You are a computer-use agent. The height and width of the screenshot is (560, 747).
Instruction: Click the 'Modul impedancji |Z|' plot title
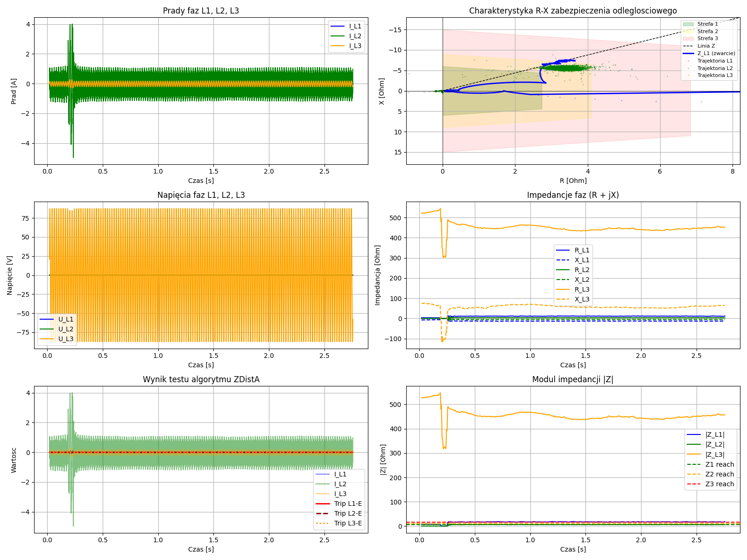(573, 379)
